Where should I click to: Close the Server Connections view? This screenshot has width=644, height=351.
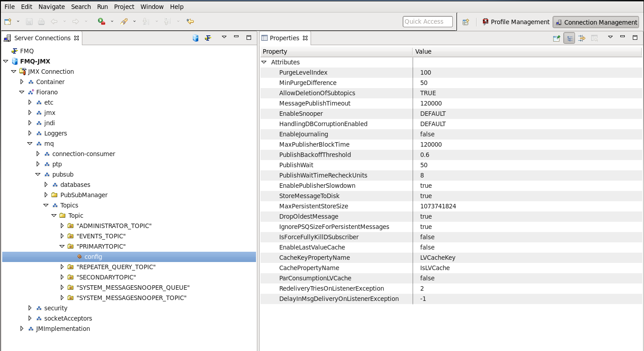click(77, 38)
